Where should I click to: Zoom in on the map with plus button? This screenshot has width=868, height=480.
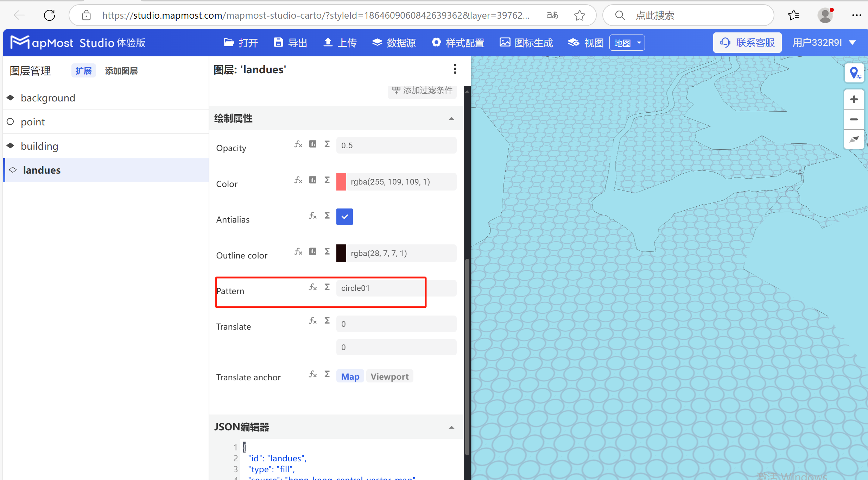point(854,99)
